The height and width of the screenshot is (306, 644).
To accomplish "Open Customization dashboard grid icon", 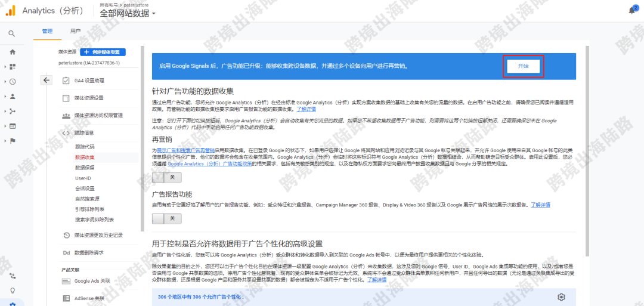I will [x=13, y=67].
